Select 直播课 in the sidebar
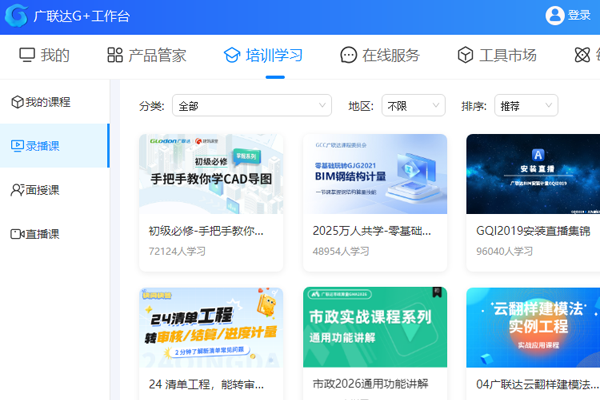Viewport: 600px width, 400px height. (x=55, y=234)
